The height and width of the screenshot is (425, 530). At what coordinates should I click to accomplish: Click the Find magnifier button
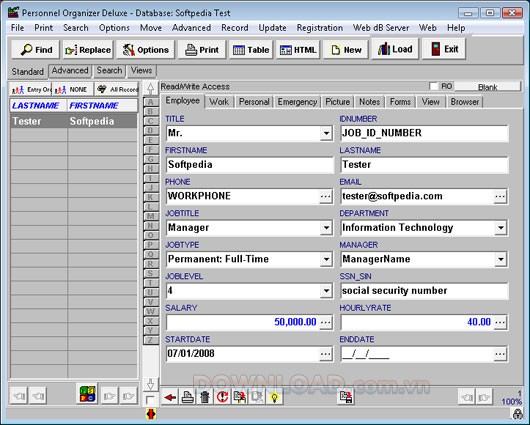(x=35, y=50)
